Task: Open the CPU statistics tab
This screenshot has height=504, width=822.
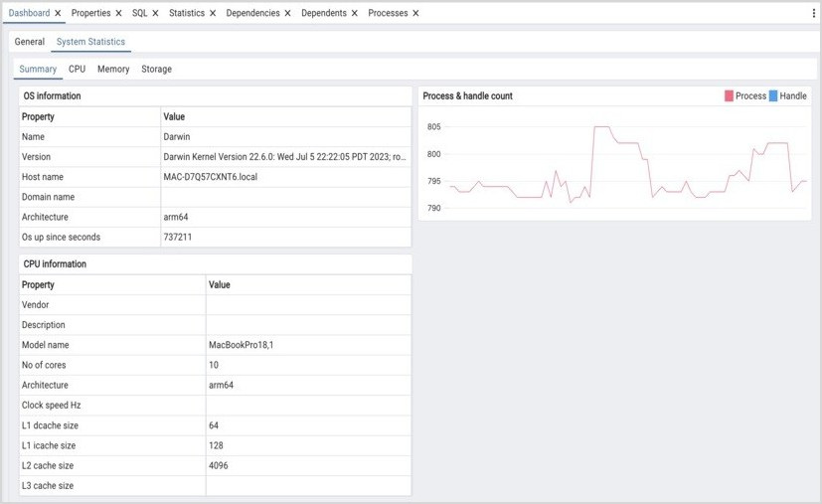Action: [77, 70]
